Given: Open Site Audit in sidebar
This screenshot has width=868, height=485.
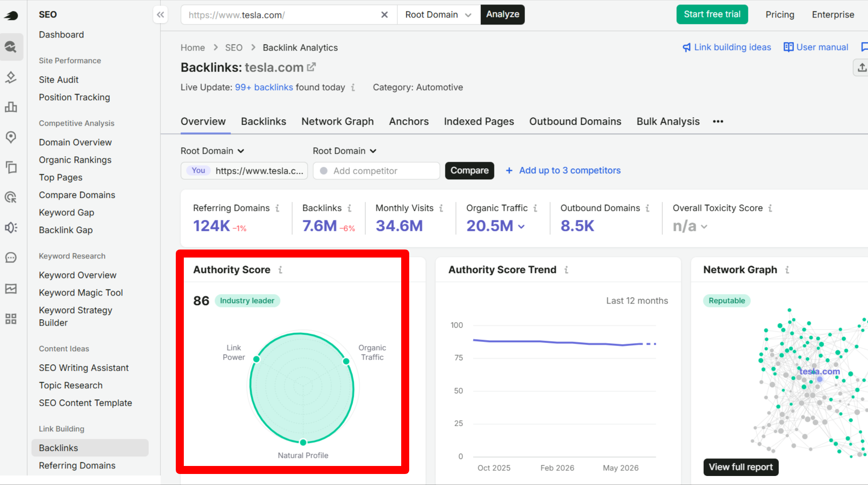Looking at the screenshot, I should click(x=59, y=80).
